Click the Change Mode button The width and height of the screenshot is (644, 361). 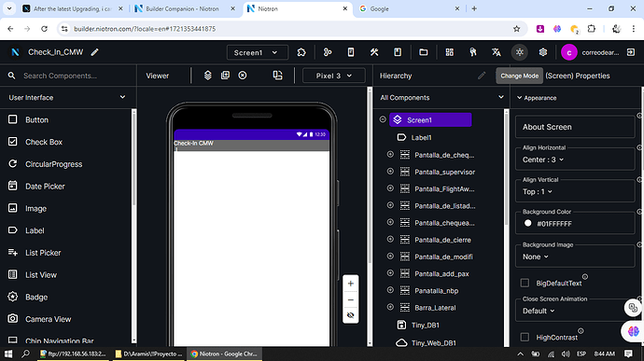519,76
